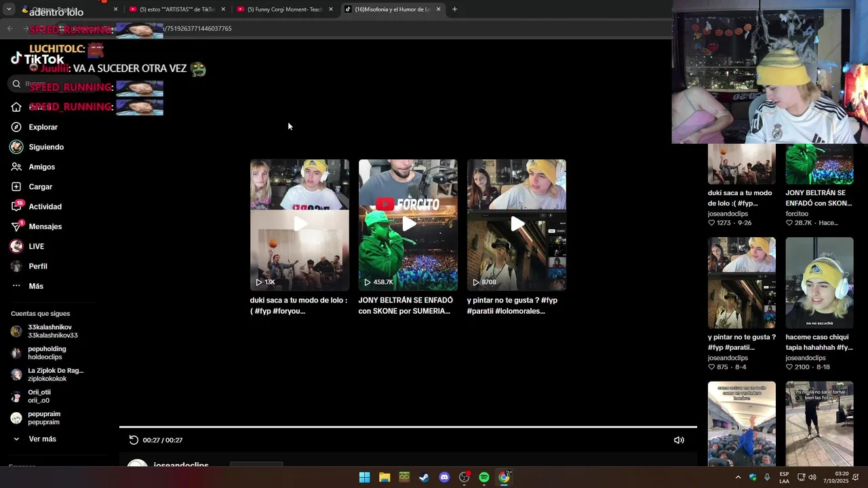
Task: Seek on the video progress bar
Action: click(x=408, y=427)
